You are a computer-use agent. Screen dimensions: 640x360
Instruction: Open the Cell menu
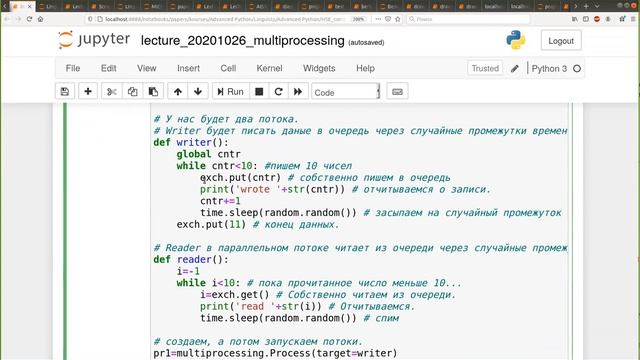coord(228,68)
